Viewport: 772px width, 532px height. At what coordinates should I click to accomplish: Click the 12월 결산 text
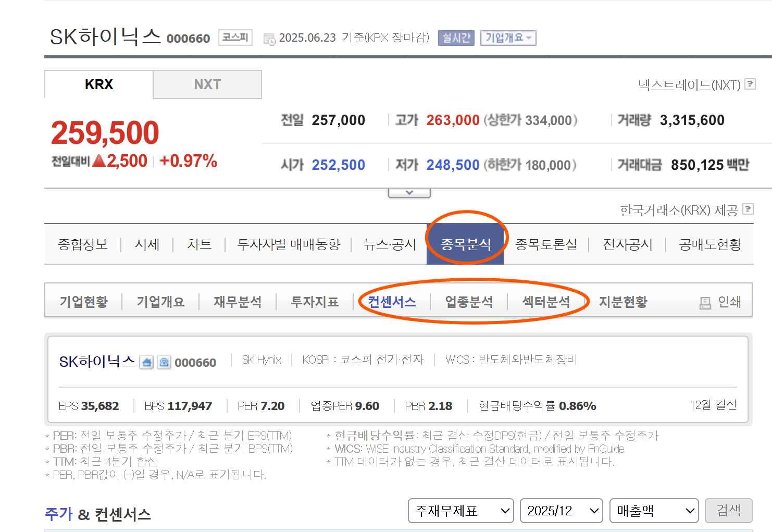tap(714, 405)
